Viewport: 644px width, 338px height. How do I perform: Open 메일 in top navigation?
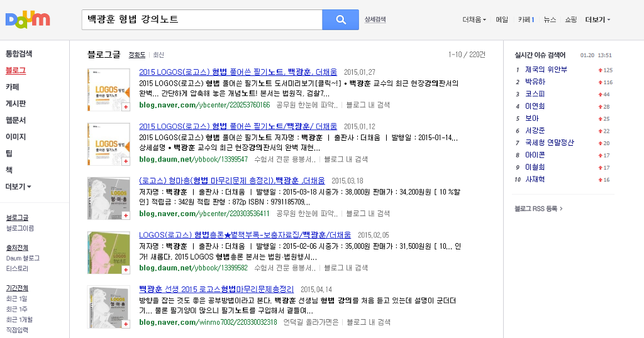point(502,19)
